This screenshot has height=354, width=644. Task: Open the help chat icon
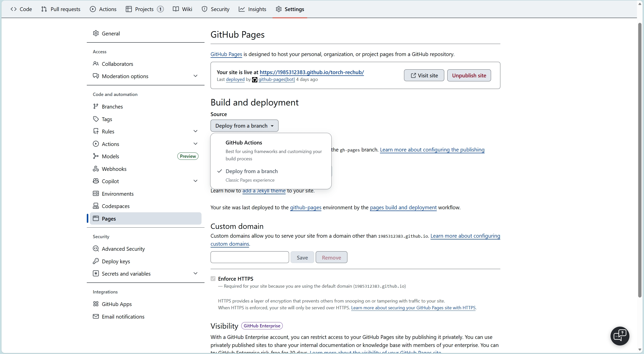pyautogui.click(x=620, y=336)
